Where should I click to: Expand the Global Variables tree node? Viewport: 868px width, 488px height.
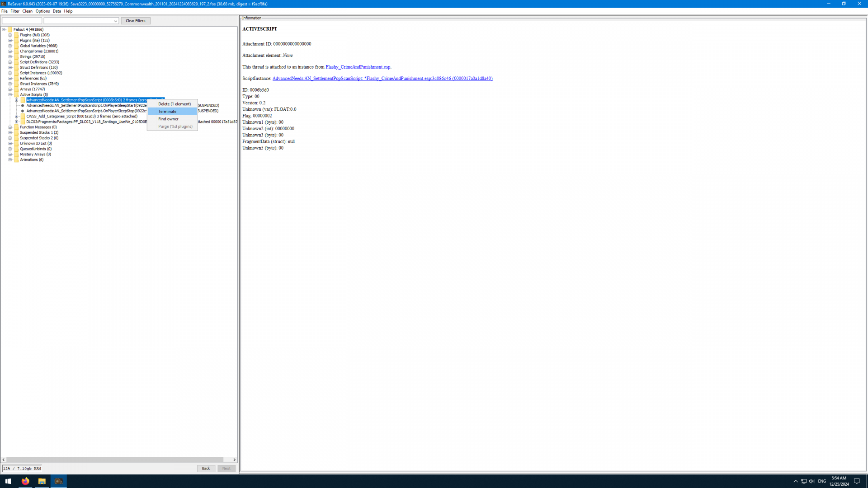click(10, 46)
